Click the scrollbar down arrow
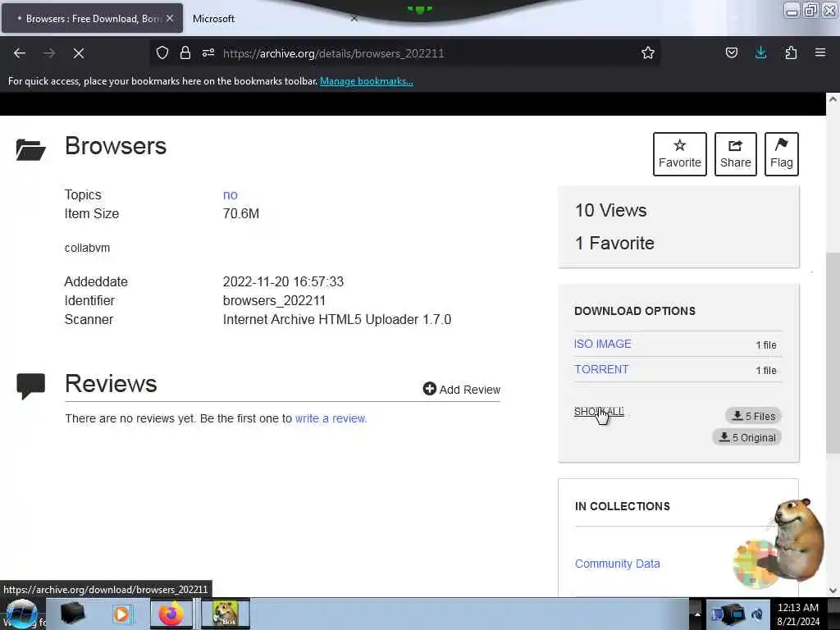 pos(833,591)
